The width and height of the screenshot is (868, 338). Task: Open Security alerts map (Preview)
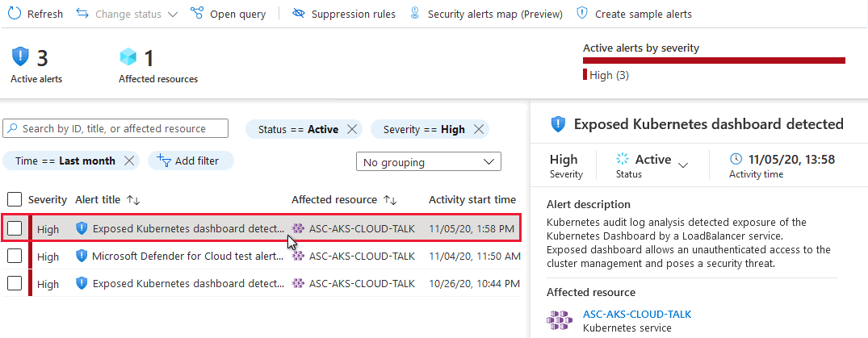486,14
